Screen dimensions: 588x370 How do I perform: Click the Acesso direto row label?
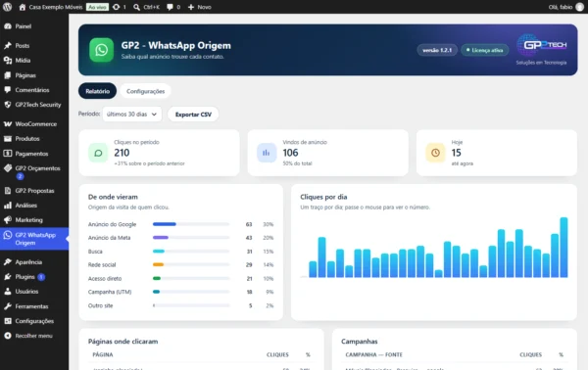tap(105, 278)
